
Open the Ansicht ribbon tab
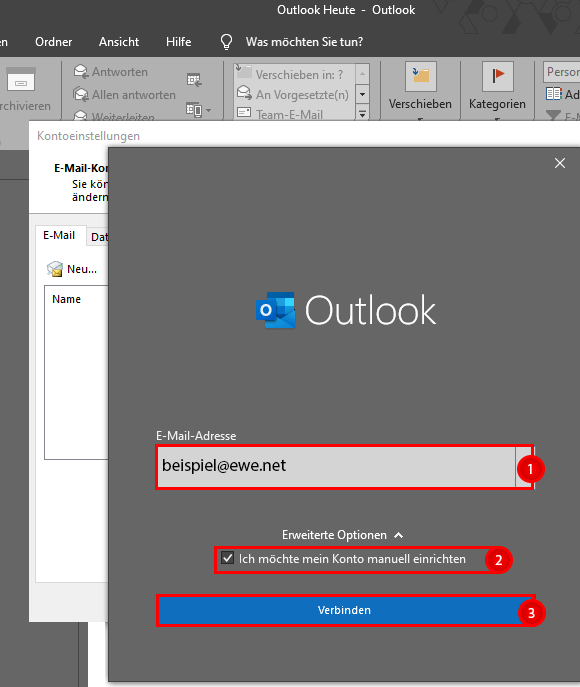pyautogui.click(x=119, y=42)
